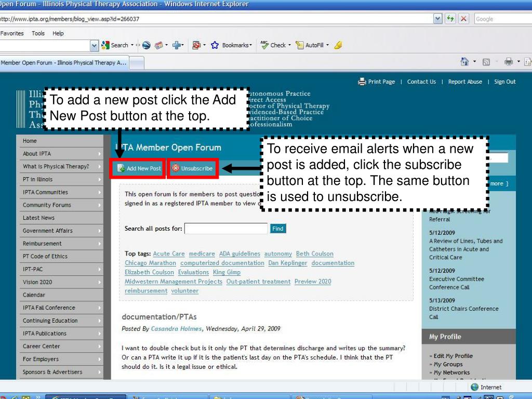Click the Home house icon
The width and height of the screenshot is (532, 399).
pos(464,61)
